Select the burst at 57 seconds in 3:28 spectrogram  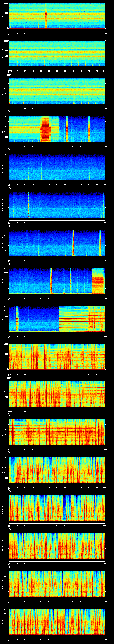[100, 243]
